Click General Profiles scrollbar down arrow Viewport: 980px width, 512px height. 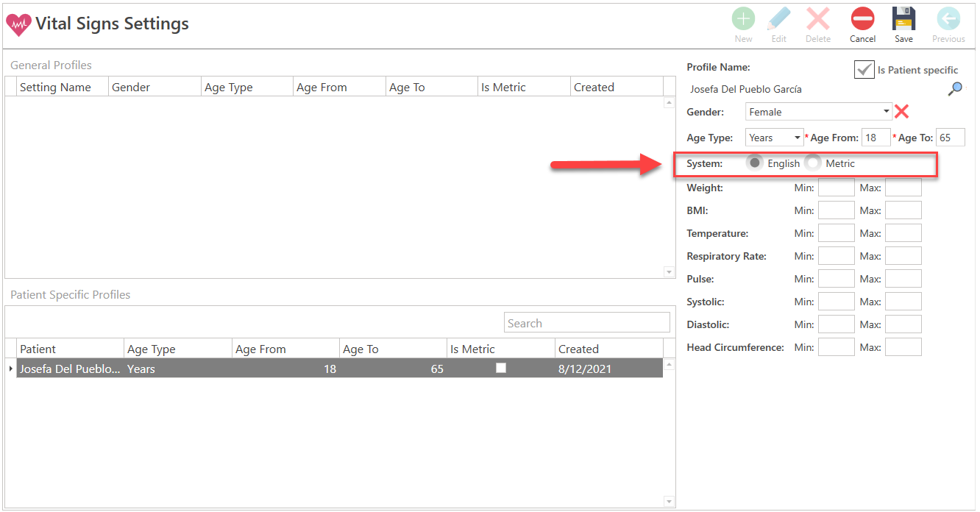coord(669,272)
